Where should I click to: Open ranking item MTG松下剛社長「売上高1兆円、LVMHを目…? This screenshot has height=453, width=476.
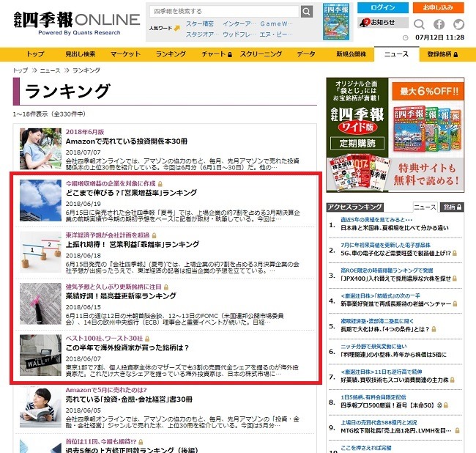click(396, 430)
